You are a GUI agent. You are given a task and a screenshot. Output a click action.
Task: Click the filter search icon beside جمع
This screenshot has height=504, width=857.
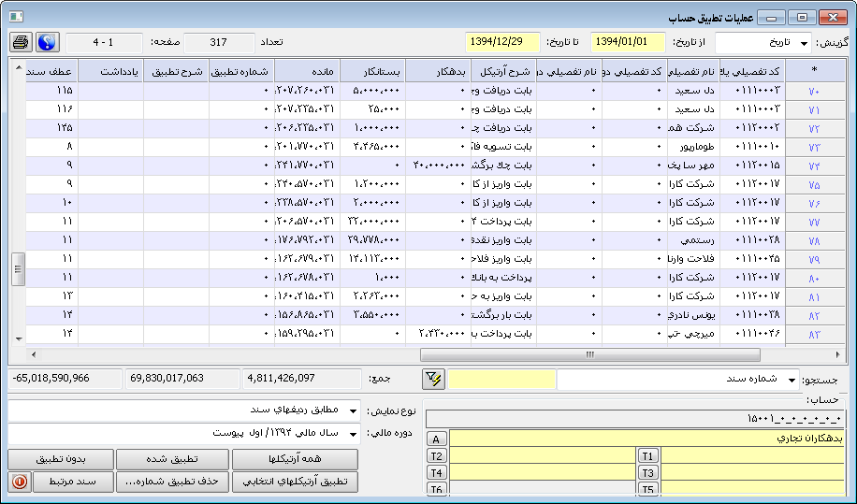coord(433,379)
